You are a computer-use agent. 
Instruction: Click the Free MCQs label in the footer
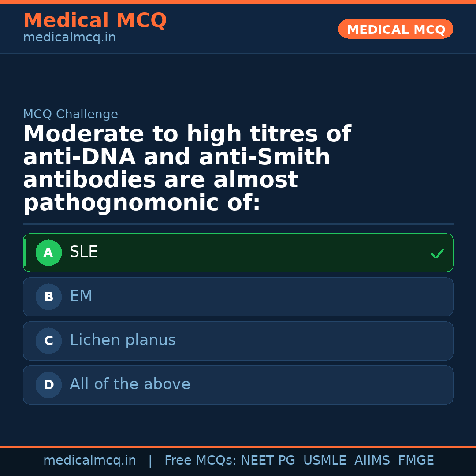point(201,461)
